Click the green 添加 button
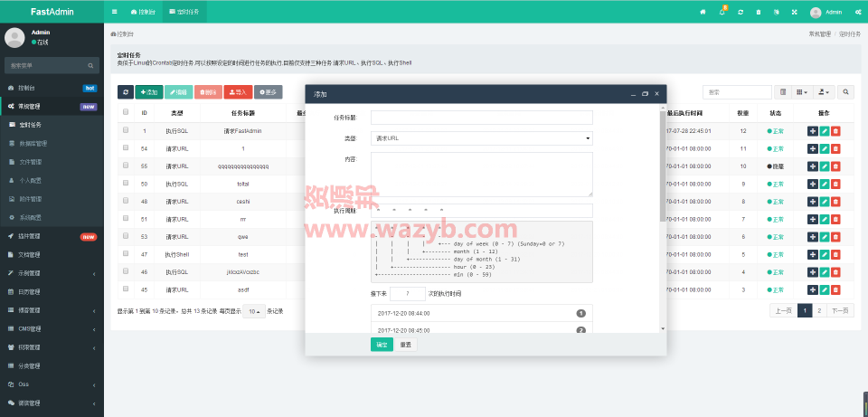The width and height of the screenshot is (868, 417). (149, 92)
